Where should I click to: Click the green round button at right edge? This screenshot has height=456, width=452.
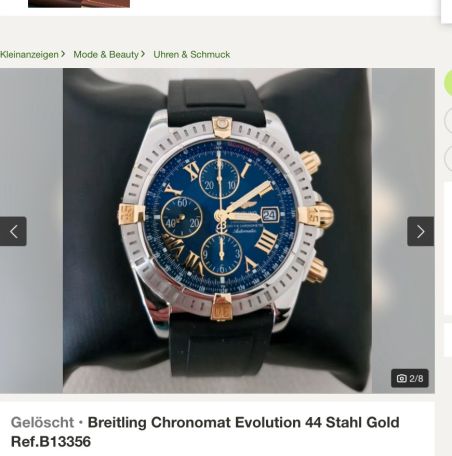point(448,83)
